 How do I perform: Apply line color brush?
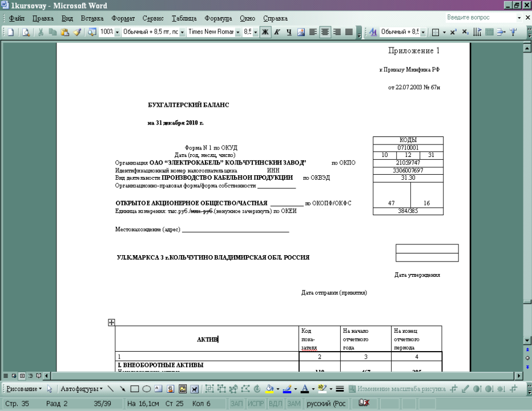(x=287, y=389)
